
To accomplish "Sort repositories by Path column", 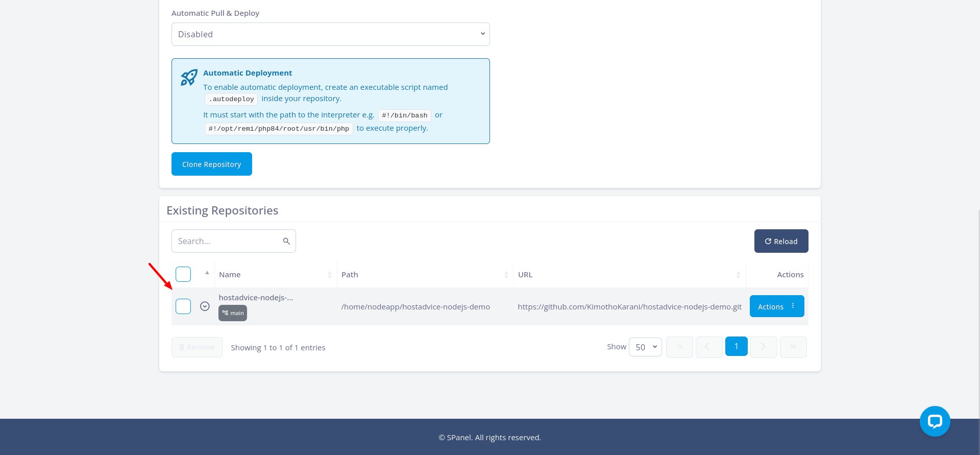I will [x=425, y=275].
